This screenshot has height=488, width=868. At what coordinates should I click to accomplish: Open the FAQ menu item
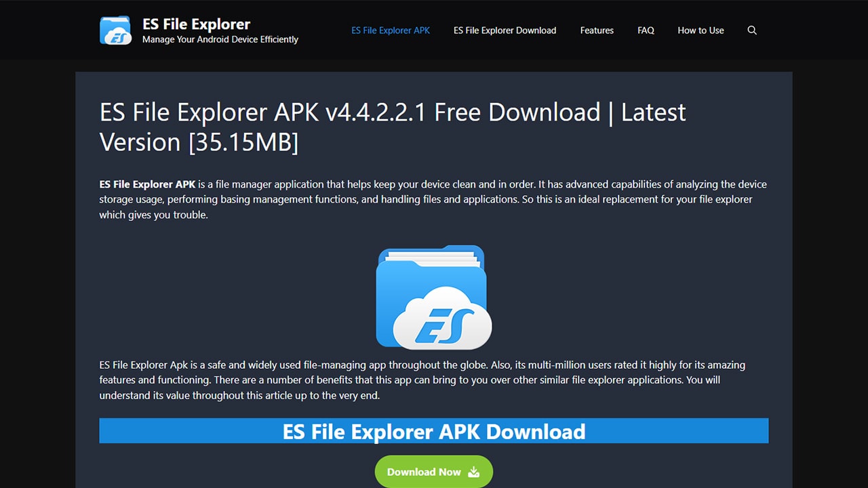[x=646, y=30]
